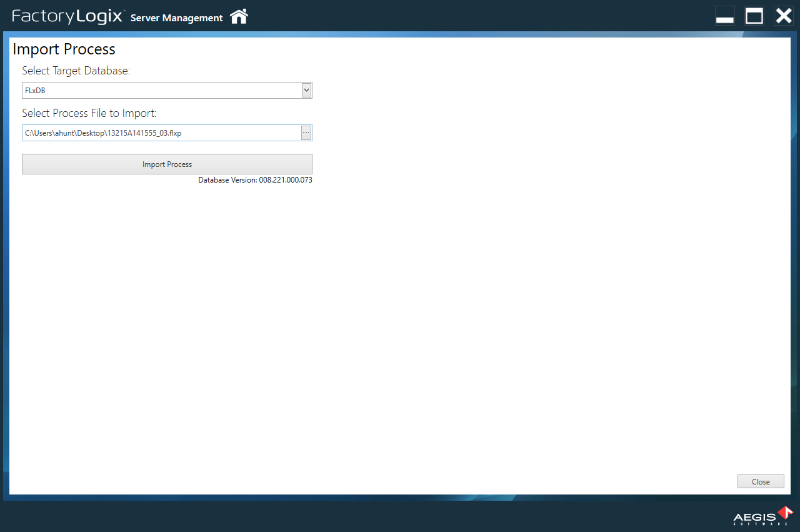This screenshot has height=532, width=800.
Task: Click the FactoryLogix logo
Action: (x=67, y=16)
